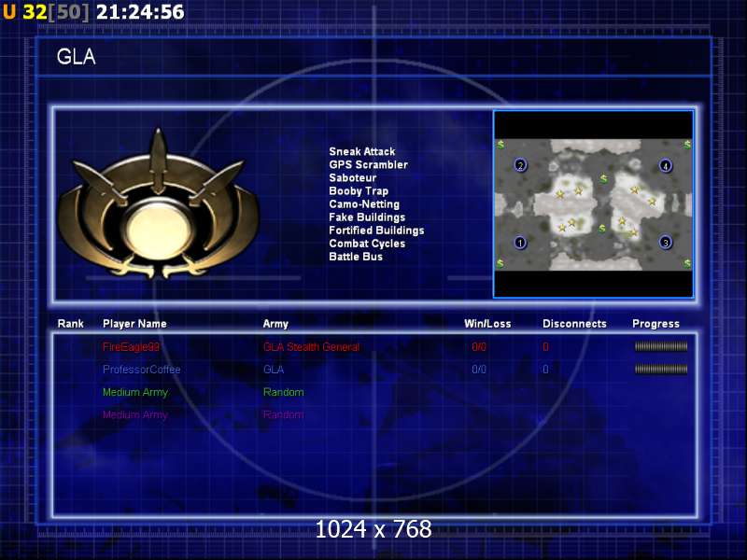Image resolution: width=747 pixels, height=560 pixels.
Task: Click the GPS Scrambler ability text
Action: [368, 165]
